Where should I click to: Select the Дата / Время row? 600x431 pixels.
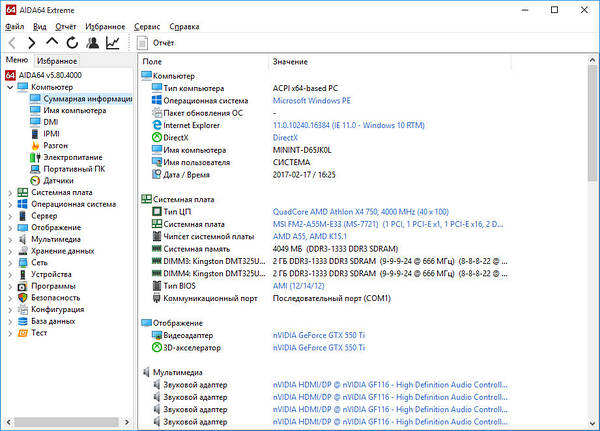325,175
